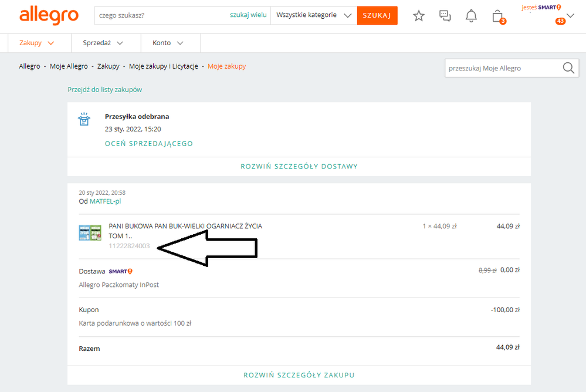The width and height of the screenshot is (586, 392).
Task: Click the coupon amount -100,00 zł
Action: point(505,310)
